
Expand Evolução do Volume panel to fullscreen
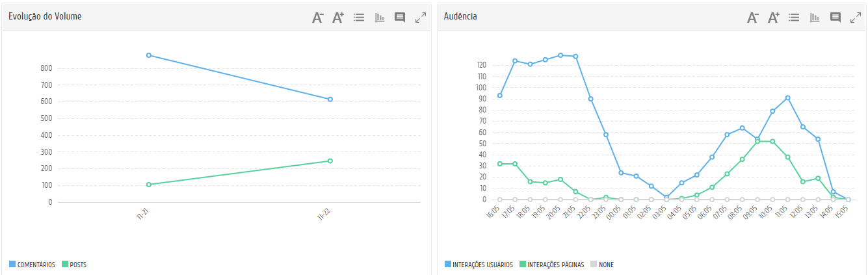(x=421, y=18)
